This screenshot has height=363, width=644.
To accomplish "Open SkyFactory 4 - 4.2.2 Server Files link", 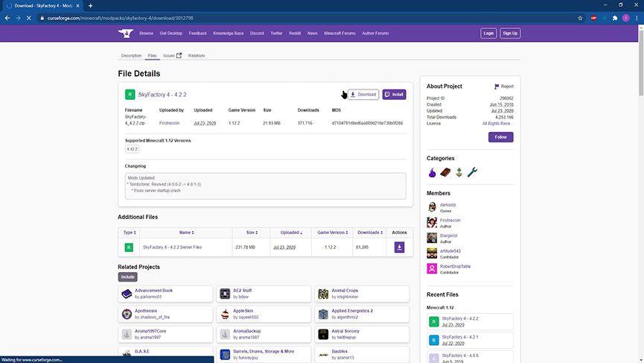I will click(x=172, y=247).
